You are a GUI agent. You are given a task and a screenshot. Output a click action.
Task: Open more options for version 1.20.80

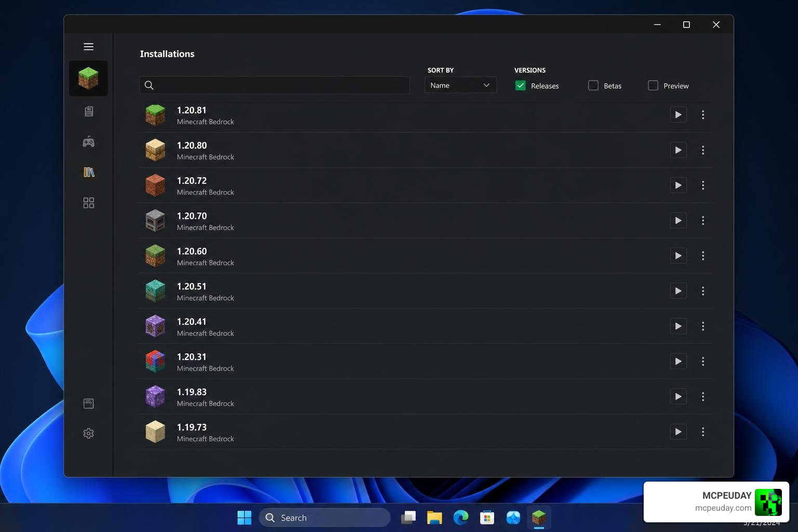[x=703, y=150]
